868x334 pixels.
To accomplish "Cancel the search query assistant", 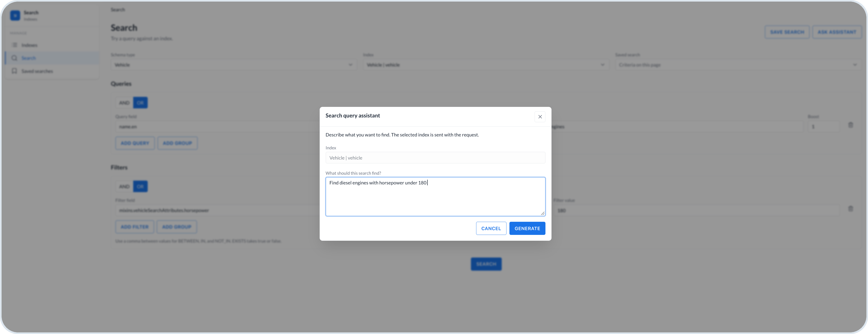I will coord(491,228).
